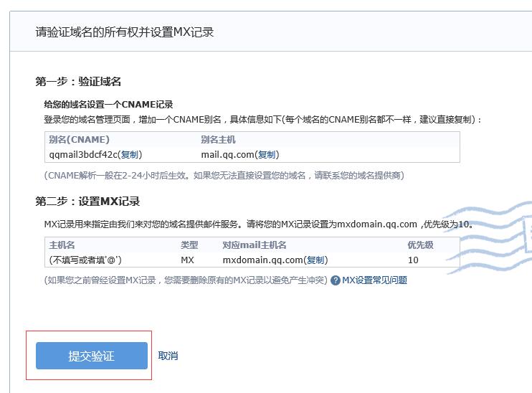Select the qqmail3bdcf42c alias text
532x393 pixels.
pos(83,155)
